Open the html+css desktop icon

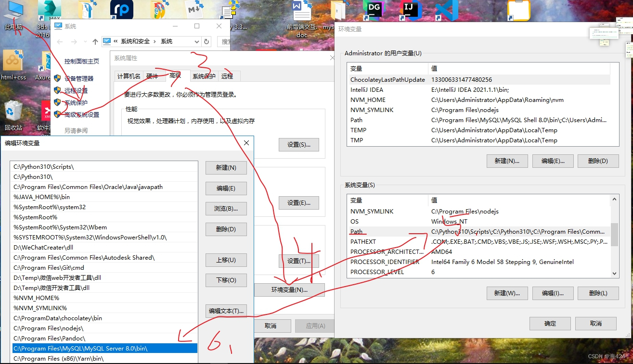coord(13,65)
